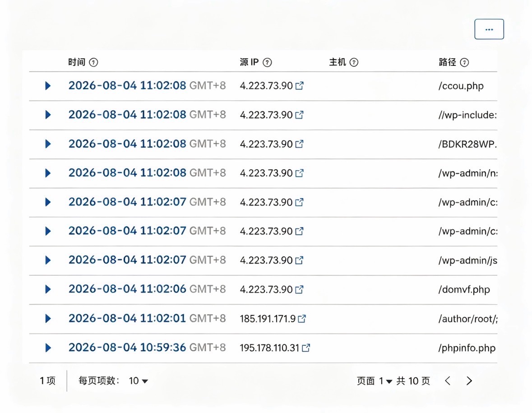
Task: Click help icon next to 路径 header
Action: pos(464,62)
